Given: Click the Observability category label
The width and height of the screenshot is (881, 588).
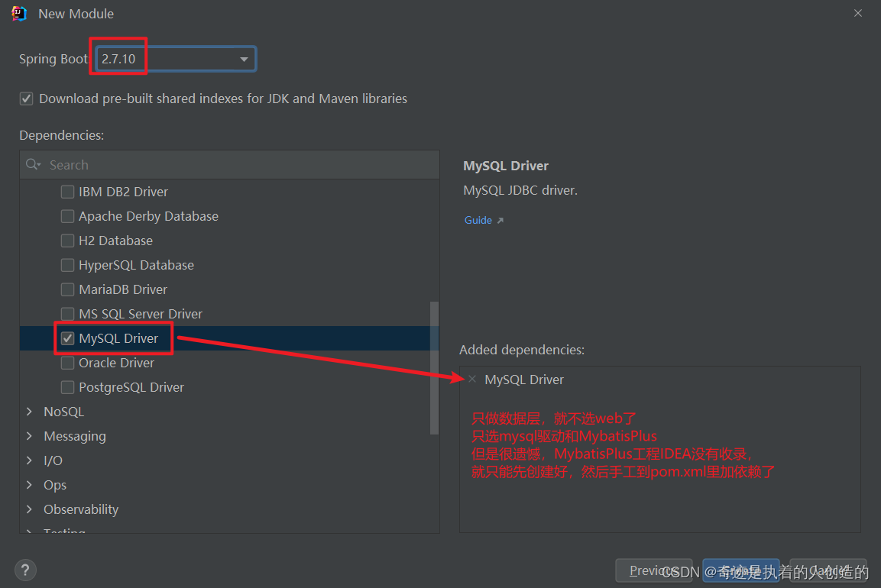Looking at the screenshot, I should pyautogui.click(x=81, y=509).
